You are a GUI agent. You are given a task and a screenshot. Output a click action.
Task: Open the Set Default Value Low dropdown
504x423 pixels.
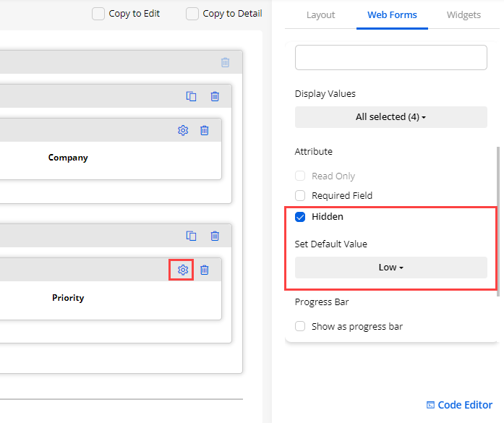[390, 268]
